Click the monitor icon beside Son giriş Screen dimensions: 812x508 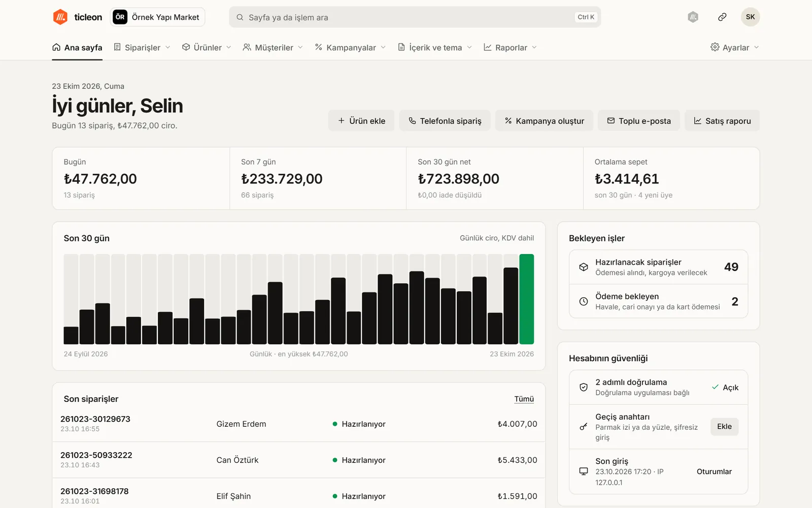[584, 471]
